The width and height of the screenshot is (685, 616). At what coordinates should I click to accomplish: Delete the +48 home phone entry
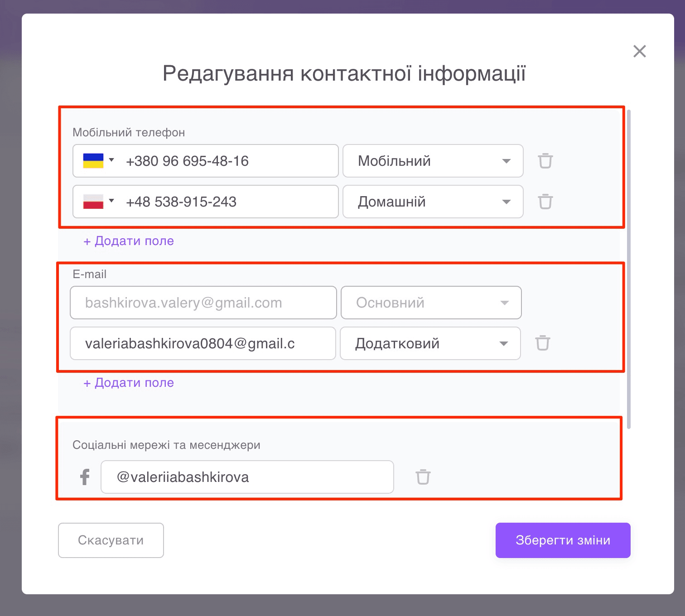coord(545,202)
